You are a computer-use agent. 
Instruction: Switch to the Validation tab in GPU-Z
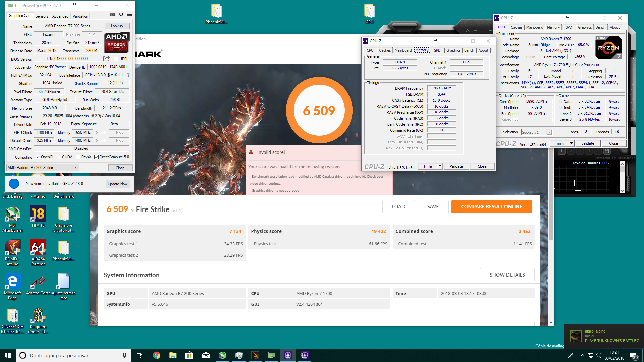pos(80,16)
